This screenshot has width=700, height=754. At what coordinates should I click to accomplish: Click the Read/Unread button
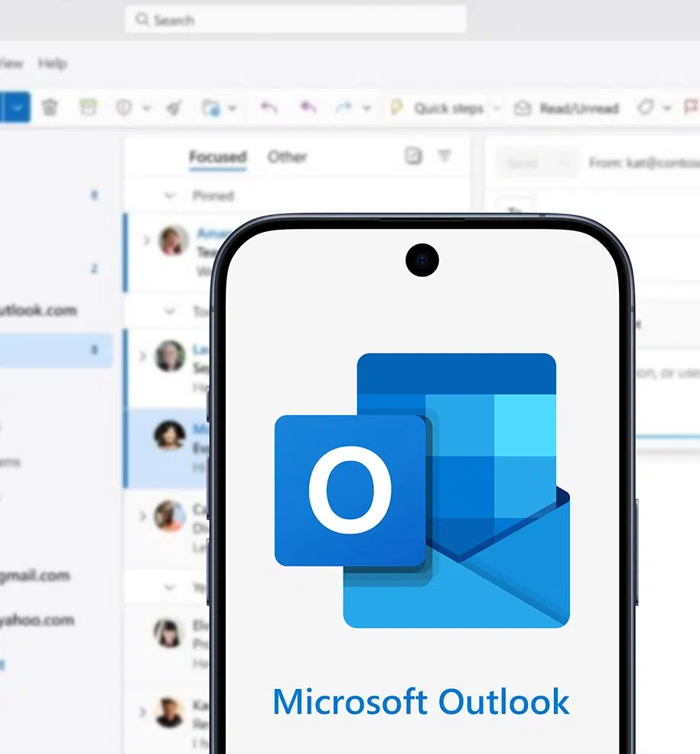click(566, 108)
